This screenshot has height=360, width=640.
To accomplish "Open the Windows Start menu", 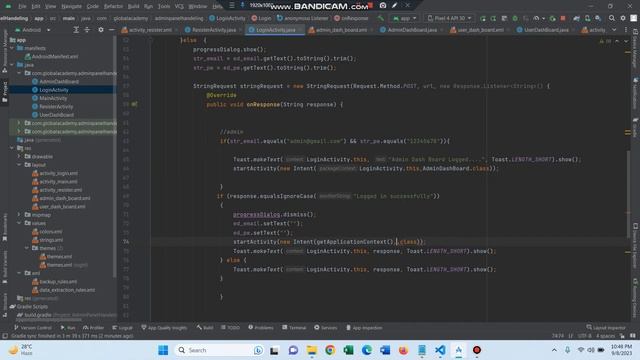I will point(163,350).
